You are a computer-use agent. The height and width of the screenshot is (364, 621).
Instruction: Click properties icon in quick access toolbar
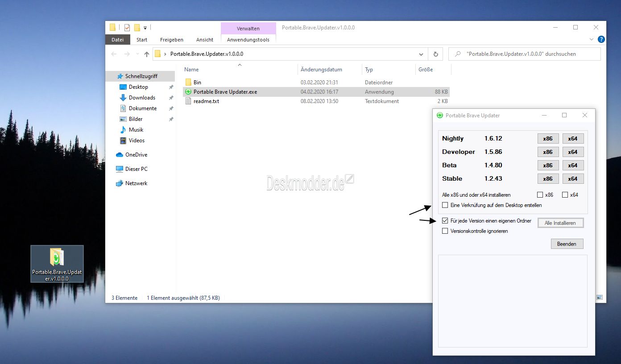click(127, 28)
